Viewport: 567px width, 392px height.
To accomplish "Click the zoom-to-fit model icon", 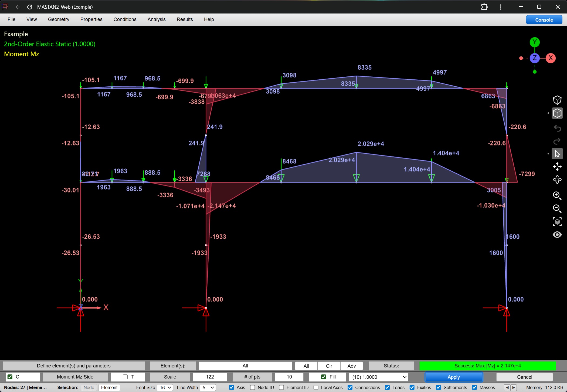I will [x=557, y=221].
